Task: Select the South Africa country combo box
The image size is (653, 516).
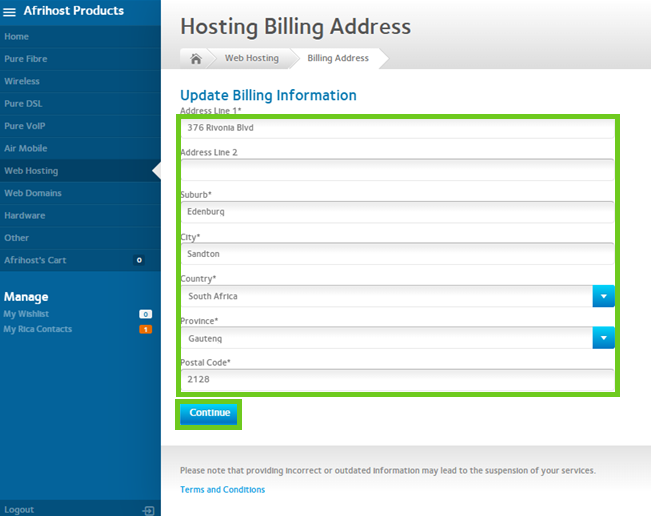Action: (x=388, y=296)
